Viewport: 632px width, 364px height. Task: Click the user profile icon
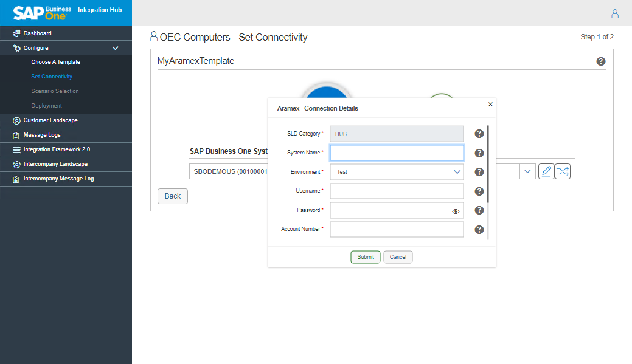[x=615, y=13]
